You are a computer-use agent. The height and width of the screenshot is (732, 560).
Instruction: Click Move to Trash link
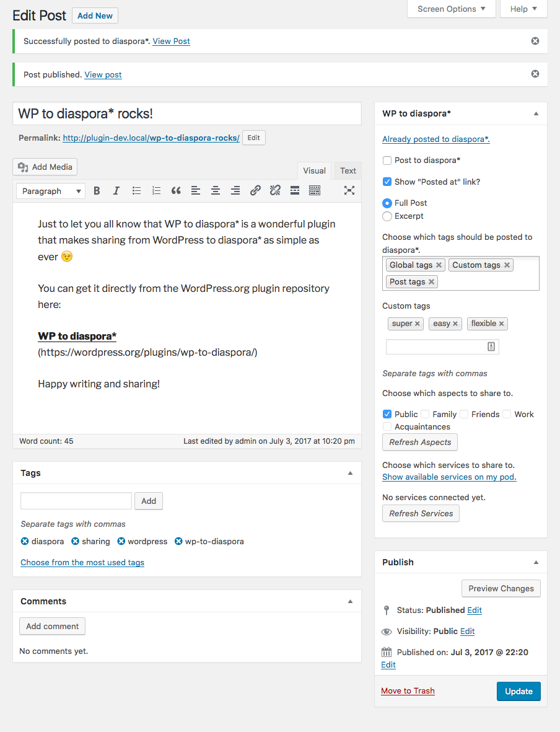coord(408,691)
